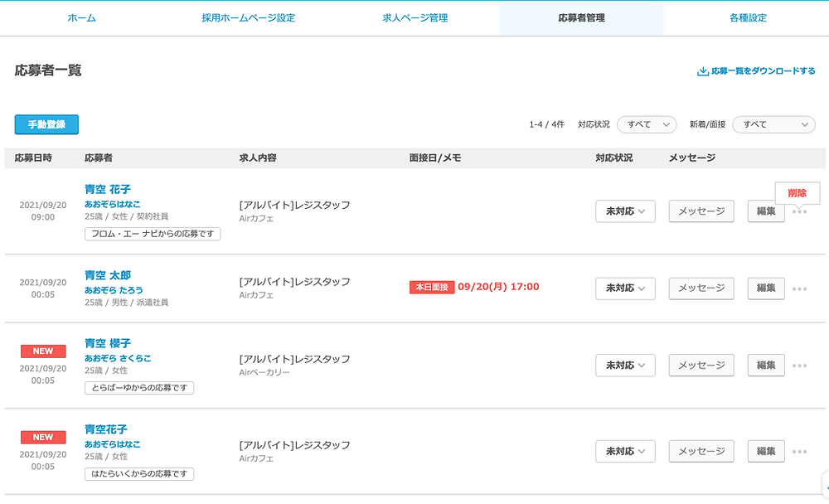Click the scroll-to-top arrow at page bottom corner
829x504 pixels.
click(826, 486)
